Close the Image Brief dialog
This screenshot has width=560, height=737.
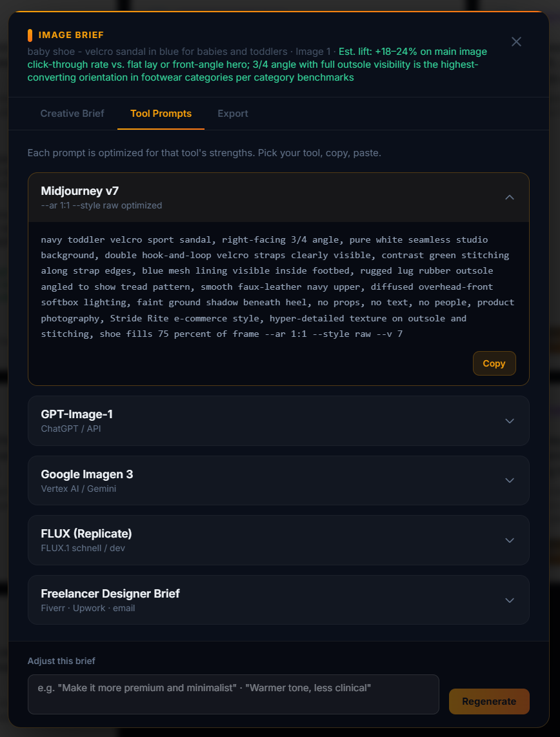(516, 42)
